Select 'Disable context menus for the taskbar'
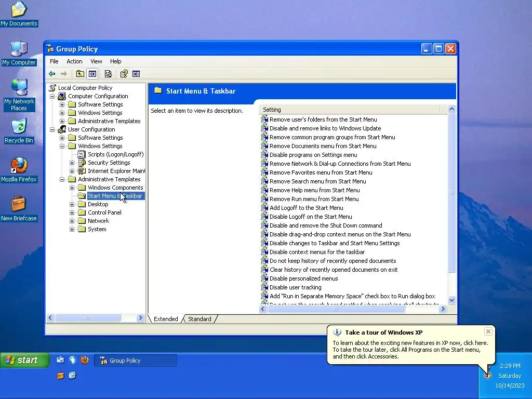This screenshot has width=532, height=399. (317, 252)
